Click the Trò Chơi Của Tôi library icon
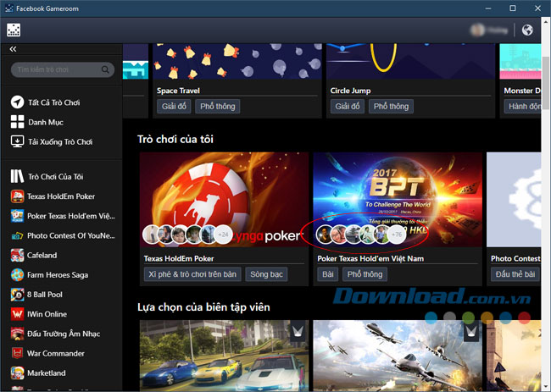 (x=17, y=176)
